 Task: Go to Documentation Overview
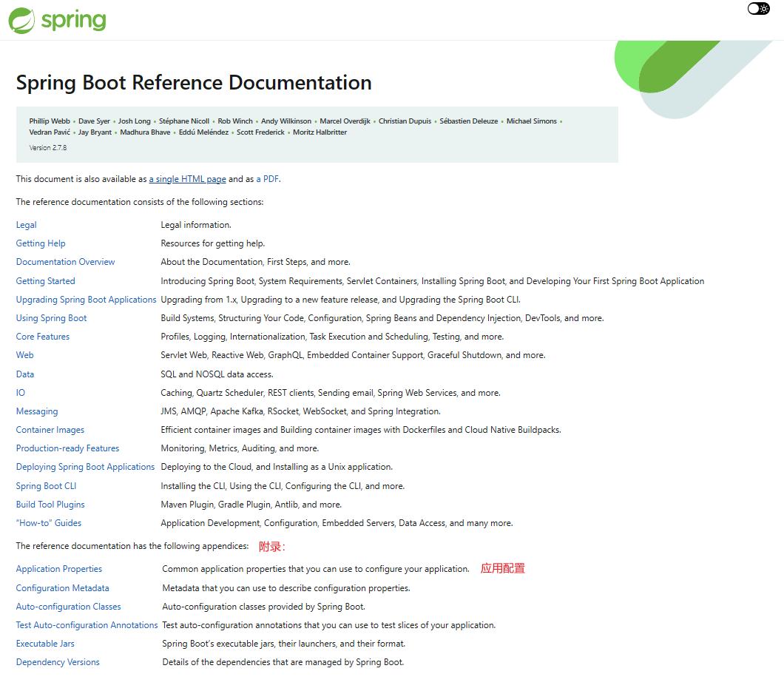click(66, 262)
